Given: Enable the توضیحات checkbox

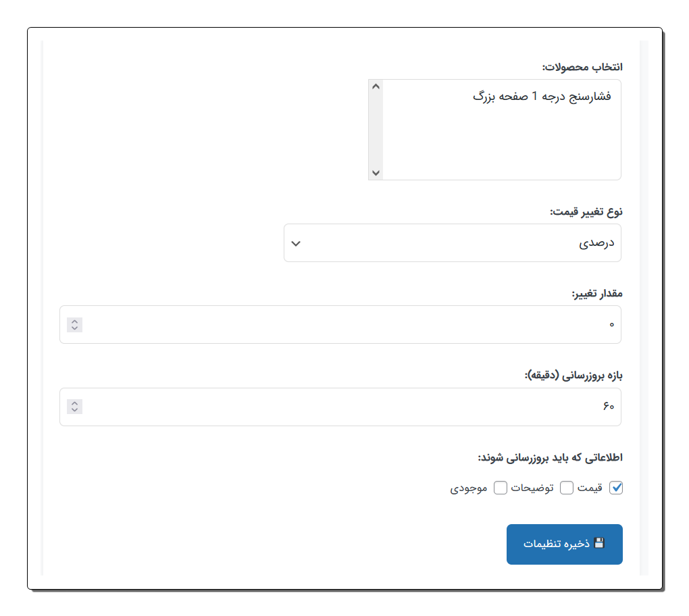Looking at the screenshot, I should point(567,488).
